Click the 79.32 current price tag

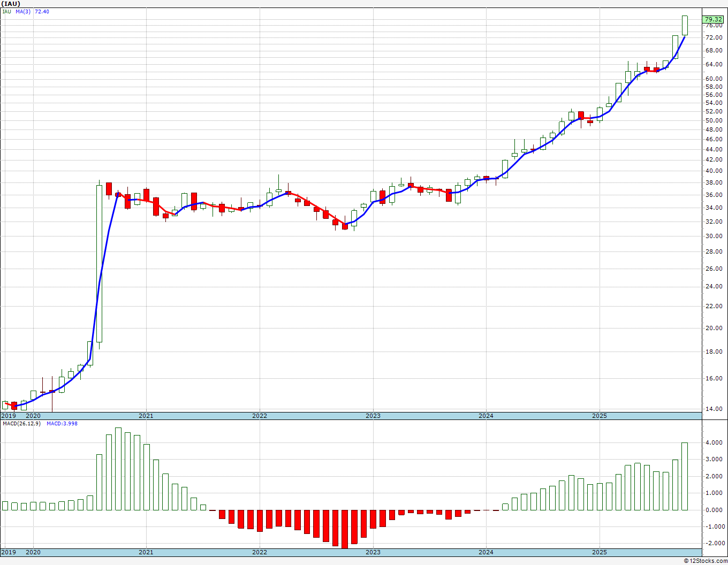[714, 19]
